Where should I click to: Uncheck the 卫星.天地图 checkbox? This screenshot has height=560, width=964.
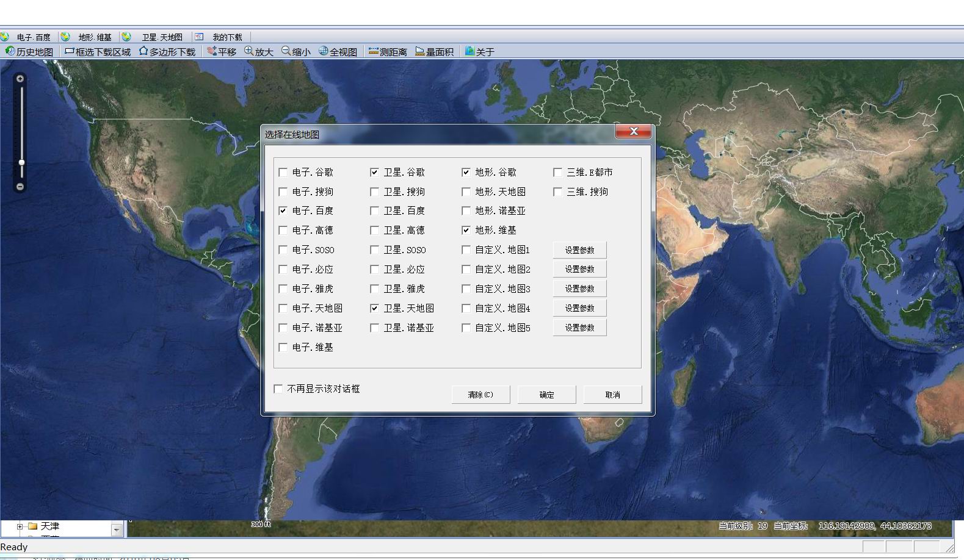click(x=374, y=308)
